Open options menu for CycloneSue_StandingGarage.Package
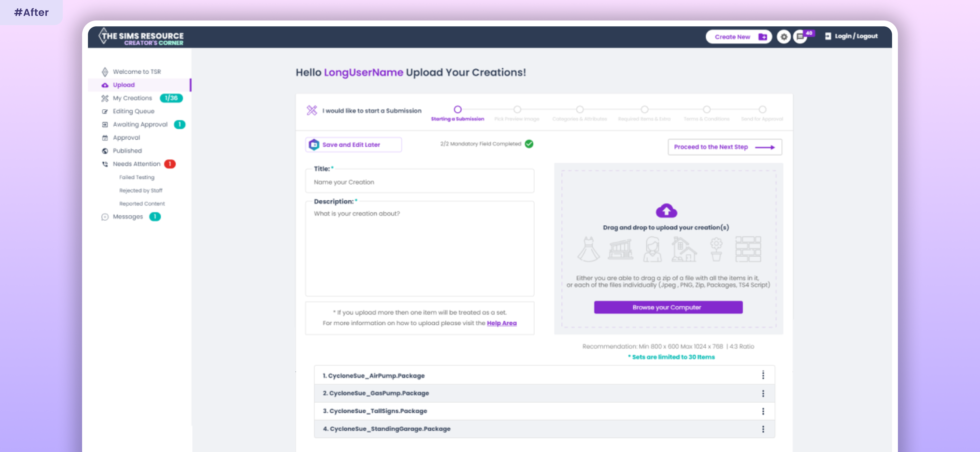Image resolution: width=980 pixels, height=452 pixels. (763, 429)
